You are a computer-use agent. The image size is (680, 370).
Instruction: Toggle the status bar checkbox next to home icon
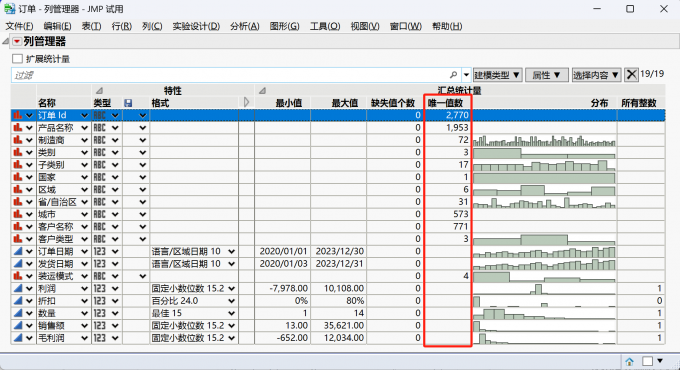(647, 361)
